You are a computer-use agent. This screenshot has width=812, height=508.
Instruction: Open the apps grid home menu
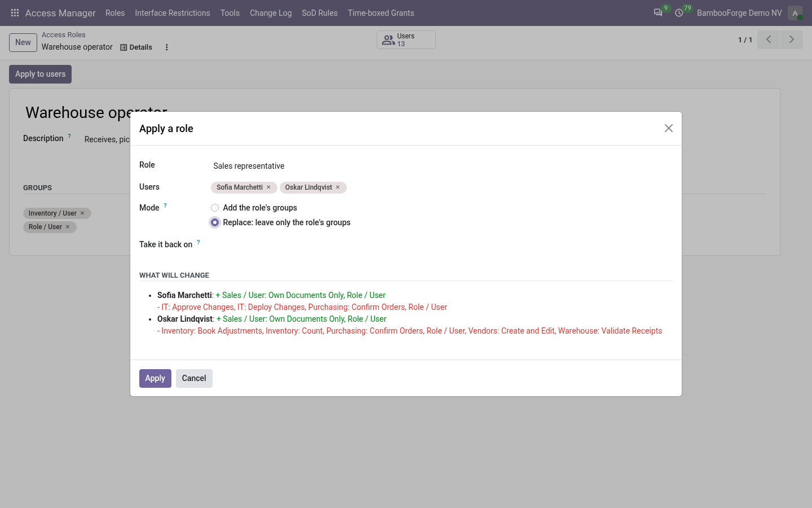pos(15,12)
